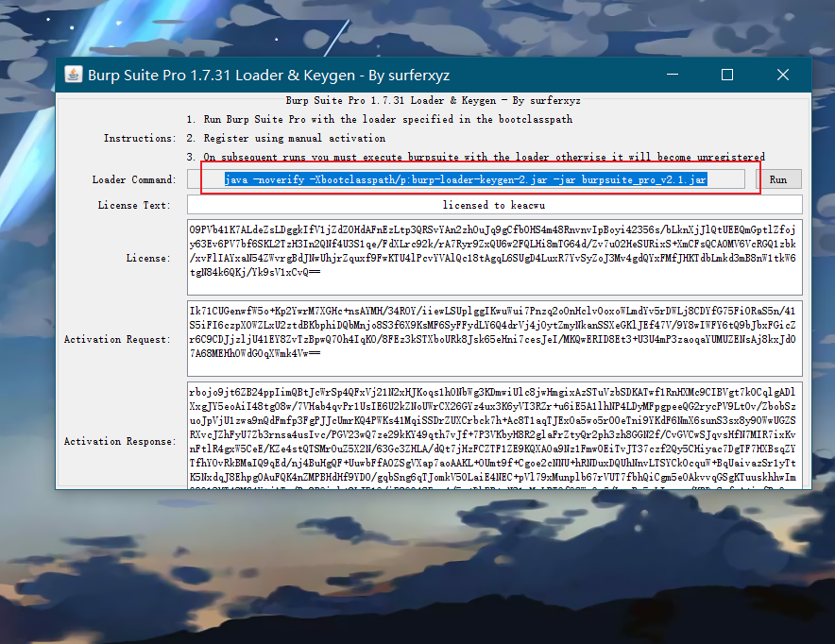Viewport: 835px width, 644px height.
Task: Click the 'Instructions:' label
Action: coord(140,139)
